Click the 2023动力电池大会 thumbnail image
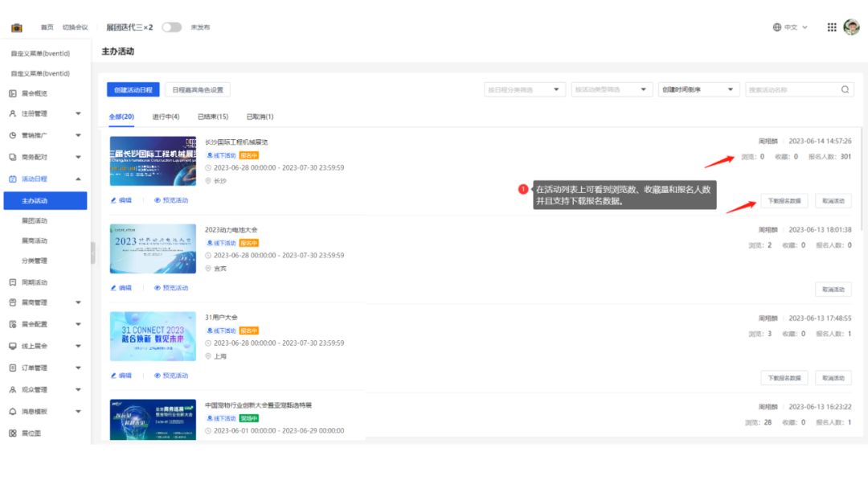 pyautogui.click(x=153, y=249)
